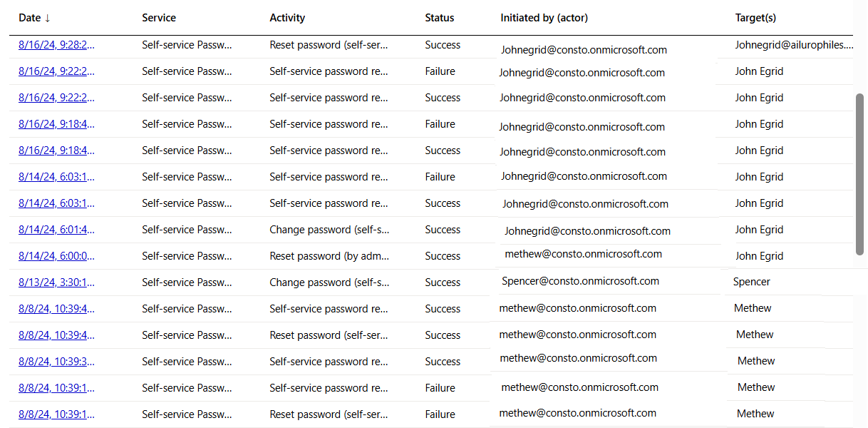Open audit entry dated 8/16/24, 9:18
868x428 pixels.
click(56, 123)
